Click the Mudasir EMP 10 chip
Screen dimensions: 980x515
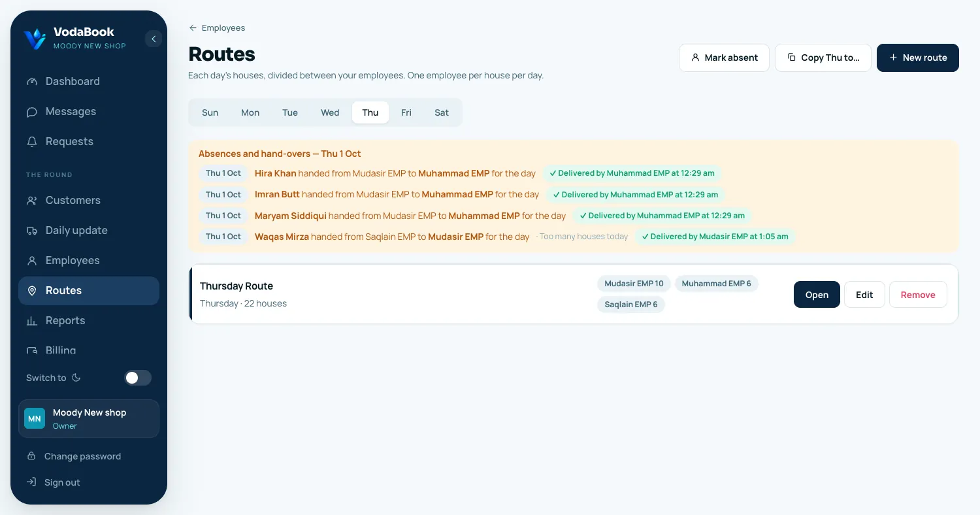(x=634, y=284)
